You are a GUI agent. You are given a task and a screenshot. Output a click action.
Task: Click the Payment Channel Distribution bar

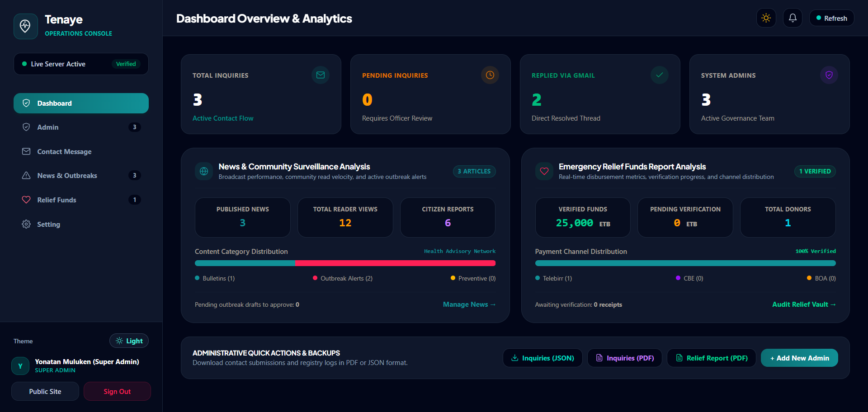[x=685, y=263]
